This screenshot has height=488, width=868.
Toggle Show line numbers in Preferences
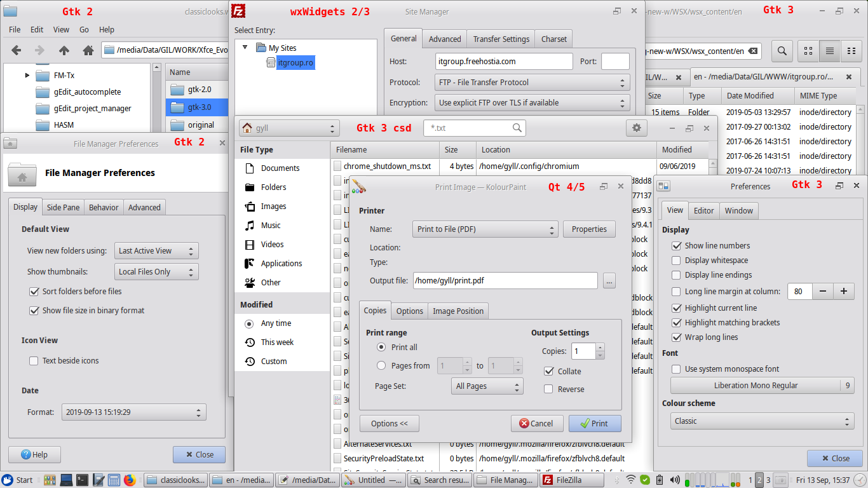677,245
